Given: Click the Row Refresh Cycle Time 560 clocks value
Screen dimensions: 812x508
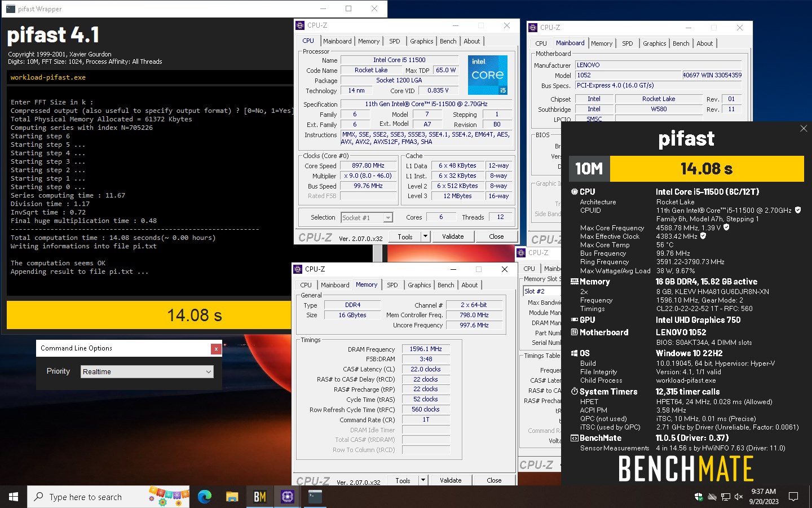Looking at the screenshot, I should coord(426,409).
